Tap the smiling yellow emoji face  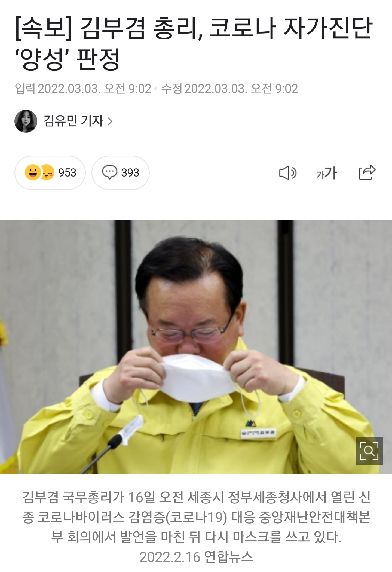[33, 172]
